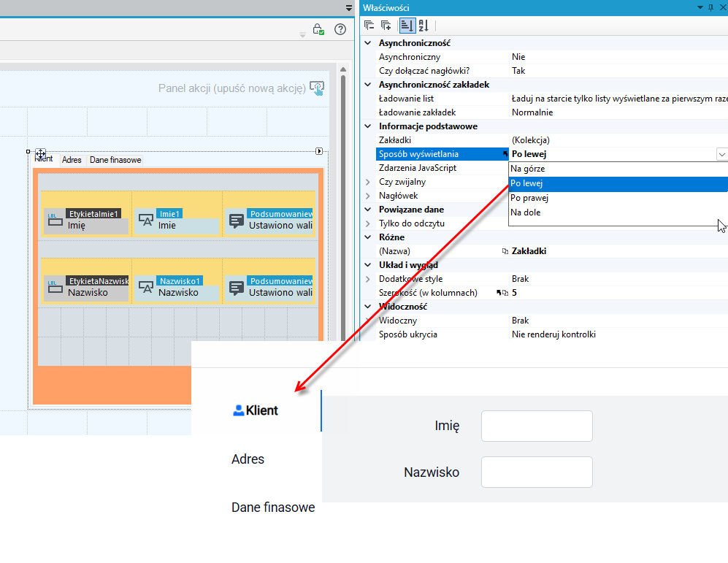Collapse the Asynchroniczność zakładek category
728x563 pixels.
coord(368,85)
